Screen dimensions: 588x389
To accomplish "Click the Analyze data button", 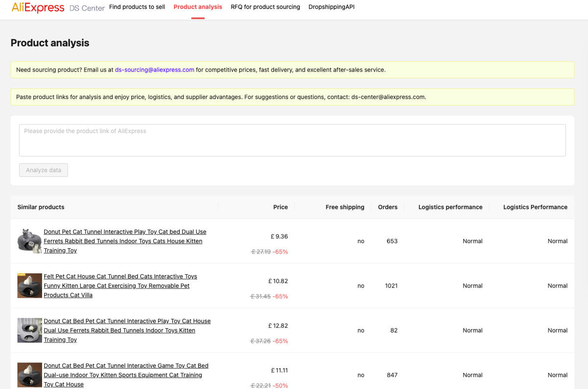I will pos(44,170).
